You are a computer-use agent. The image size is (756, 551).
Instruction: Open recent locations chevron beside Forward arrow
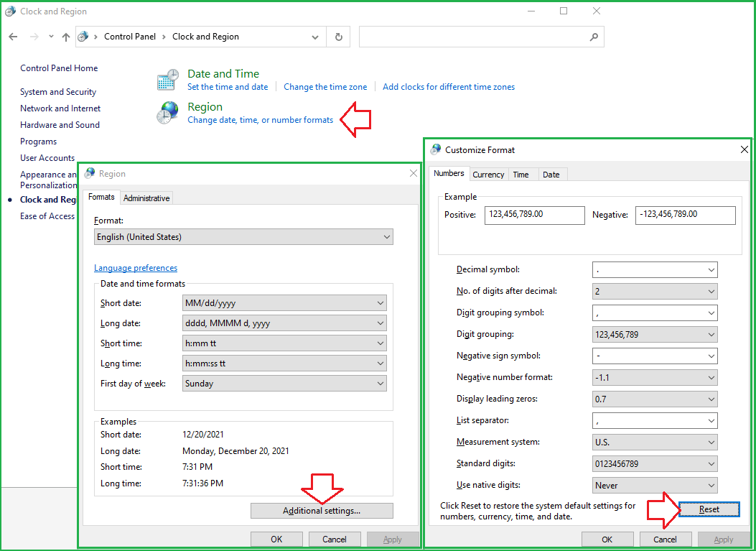[x=51, y=37]
